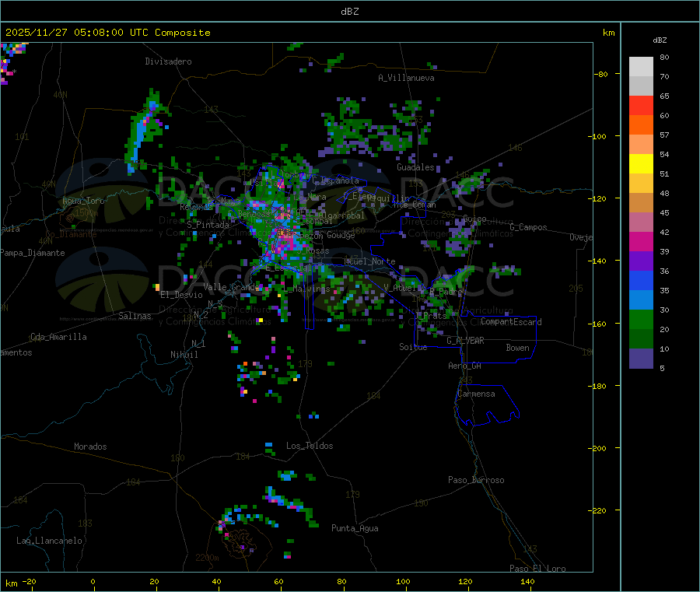The width and height of the screenshot is (700, 592).
Task: Click the Atuel_Norte map label
Action: click(369, 261)
